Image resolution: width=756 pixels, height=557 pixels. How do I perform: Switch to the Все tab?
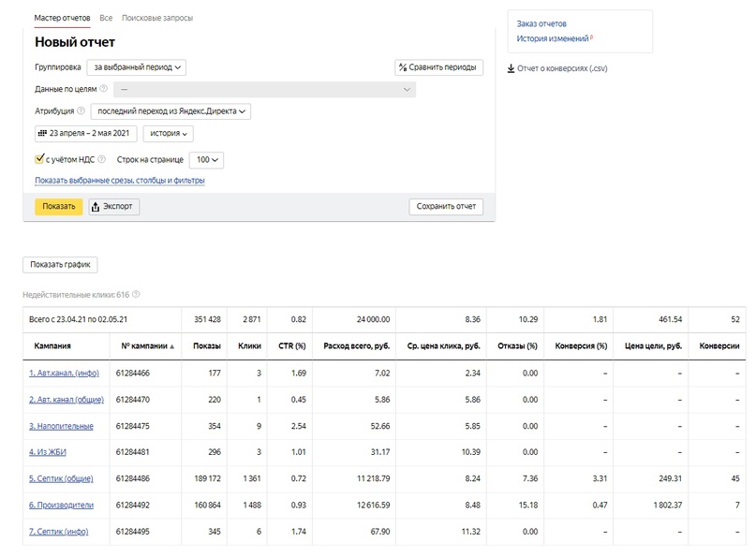[106, 18]
